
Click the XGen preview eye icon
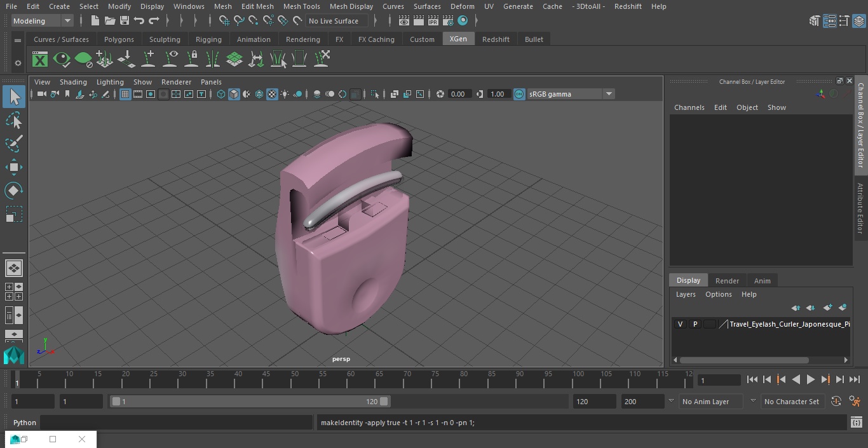pyautogui.click(x=62, y=60)
